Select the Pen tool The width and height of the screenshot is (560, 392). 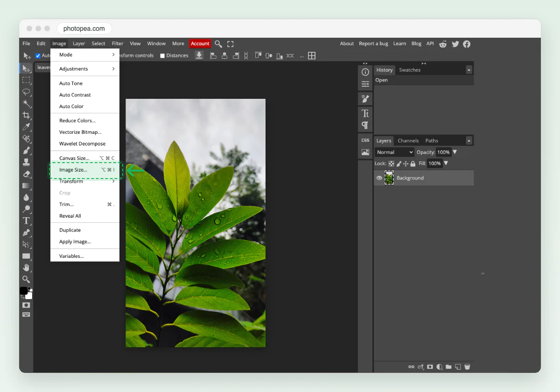tap(27, 232)
